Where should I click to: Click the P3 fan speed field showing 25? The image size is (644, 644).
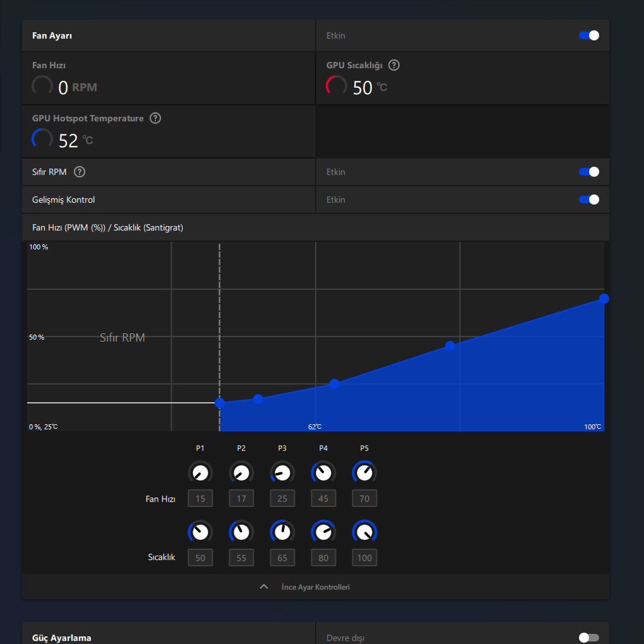click(x=283, y=498)
